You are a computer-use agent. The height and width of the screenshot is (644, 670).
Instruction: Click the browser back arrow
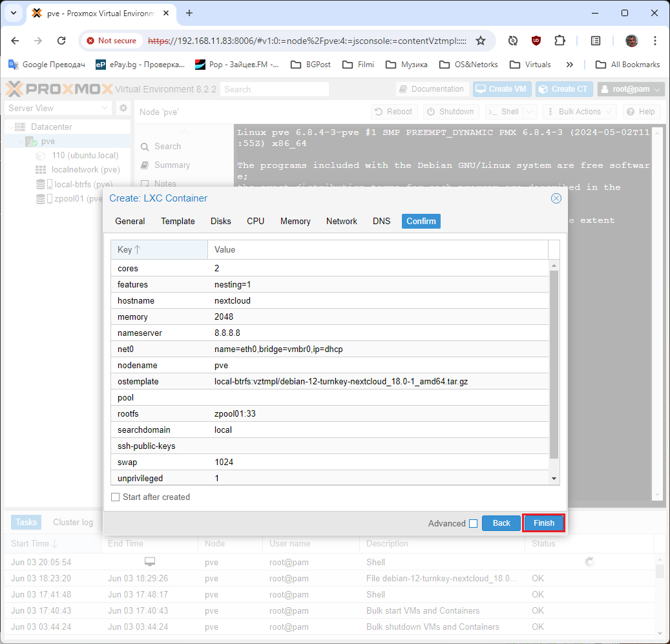[15, 41]
